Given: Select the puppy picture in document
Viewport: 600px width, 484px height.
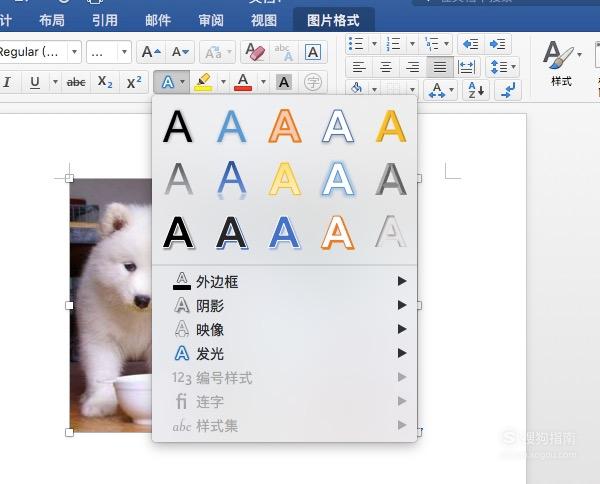Looking at the screenshot, I should pos(111,305).
